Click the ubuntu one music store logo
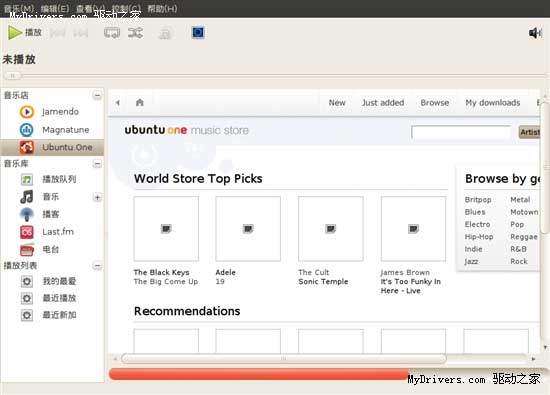Viewport: 550px width, 395px height. 187,130
